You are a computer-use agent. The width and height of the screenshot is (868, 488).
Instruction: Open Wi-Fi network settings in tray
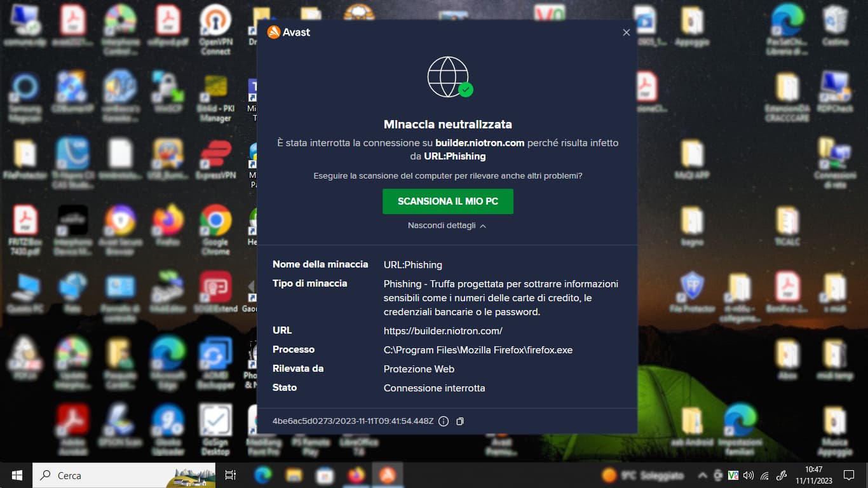(764, 475)
